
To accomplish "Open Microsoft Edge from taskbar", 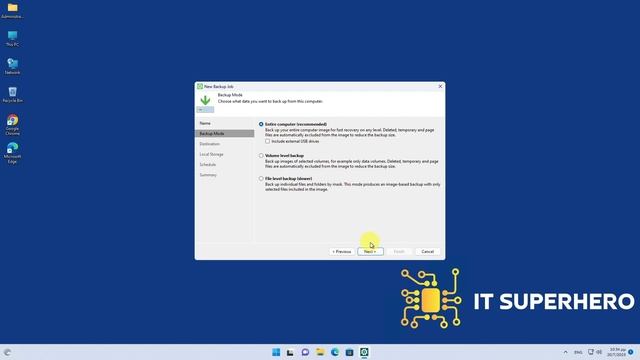I will 335,352.
